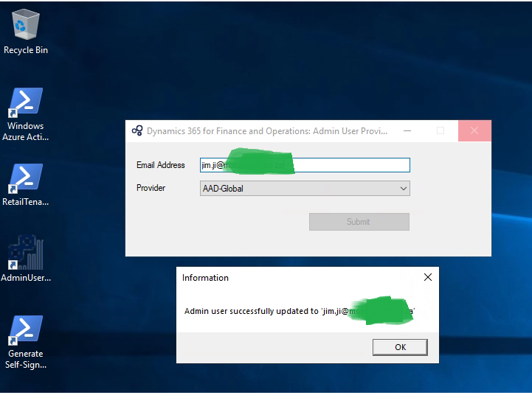This screenshot has width=532, height=395.
Task: Select the Generate Self-Signed certificate shortcut
Action: (x=26, y=342)
